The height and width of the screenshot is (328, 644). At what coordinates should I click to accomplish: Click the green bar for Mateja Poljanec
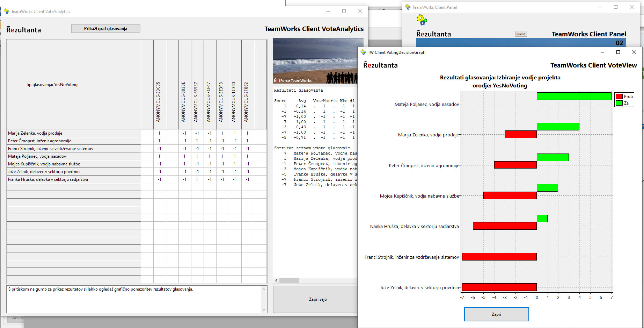574,96
